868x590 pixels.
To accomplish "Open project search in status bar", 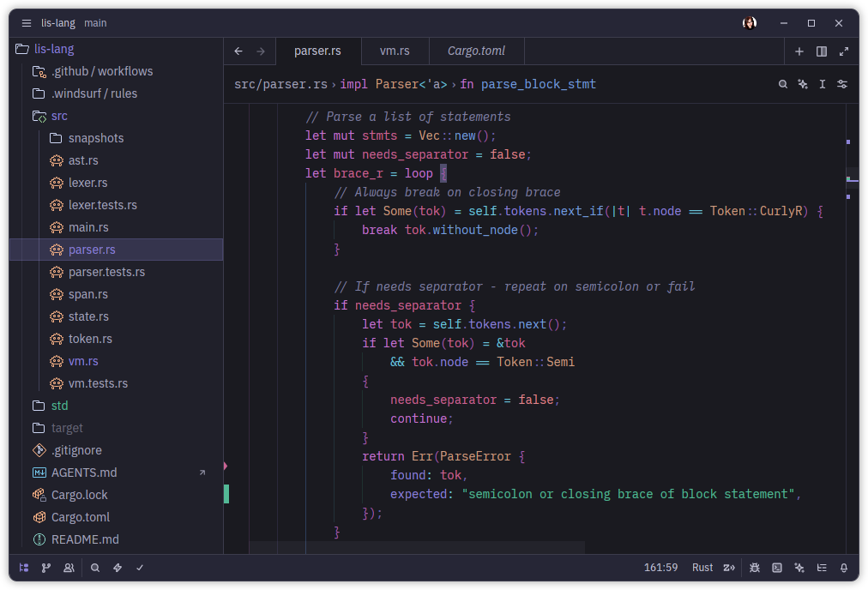I will click(95, 568).
